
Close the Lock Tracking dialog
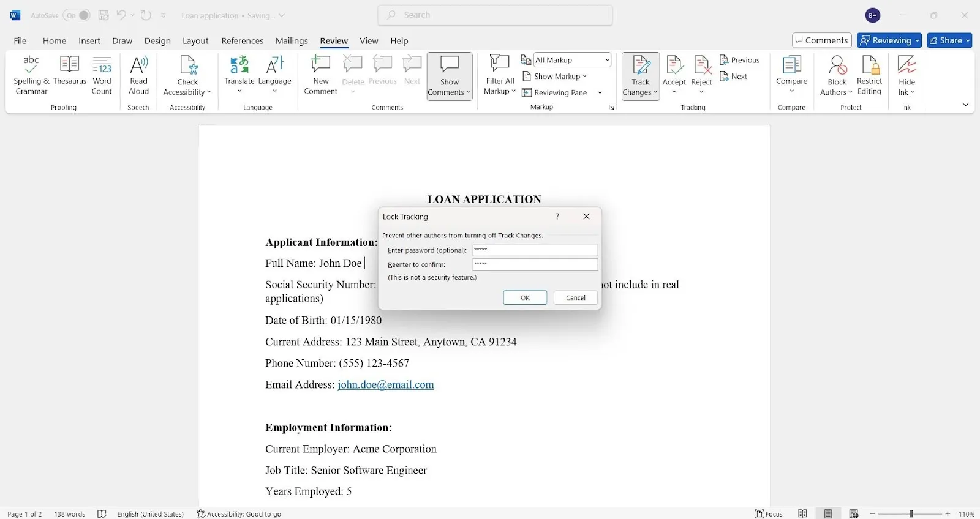586,217
